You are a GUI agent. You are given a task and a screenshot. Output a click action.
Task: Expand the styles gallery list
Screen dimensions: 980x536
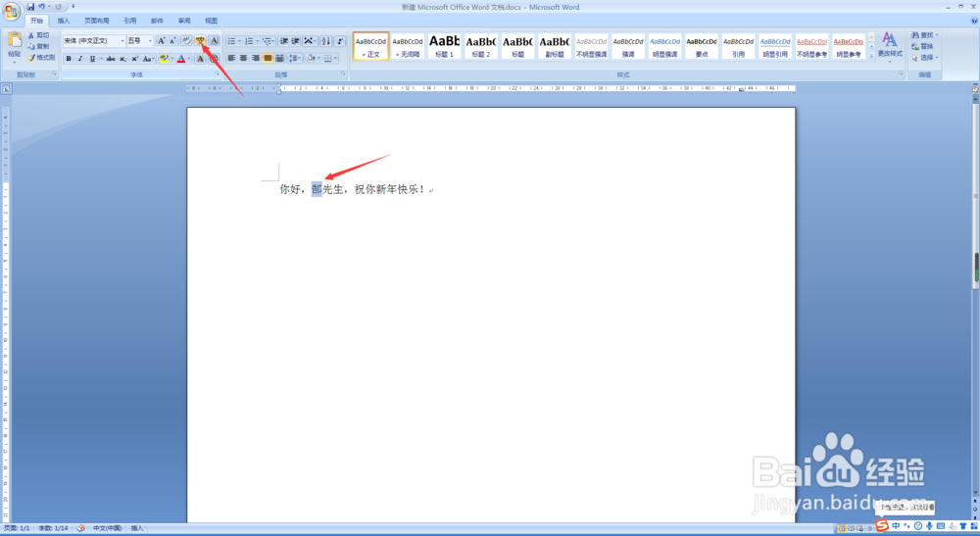click(871, 56)
